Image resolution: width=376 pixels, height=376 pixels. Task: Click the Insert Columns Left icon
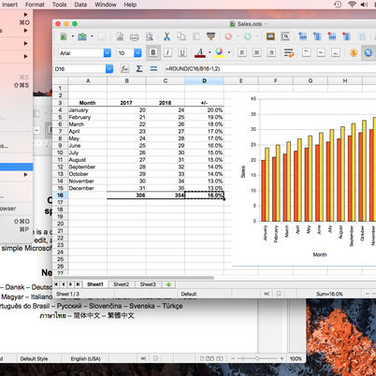pos(317,36)
